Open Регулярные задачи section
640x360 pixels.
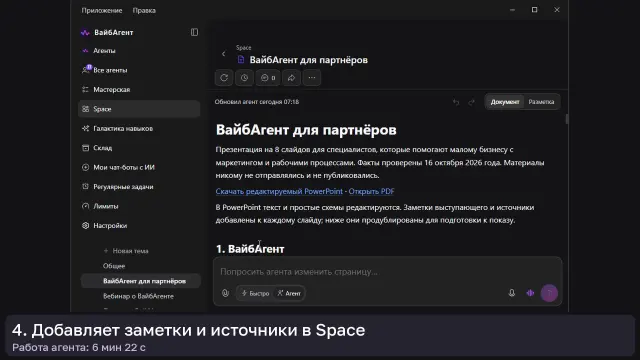139,187
